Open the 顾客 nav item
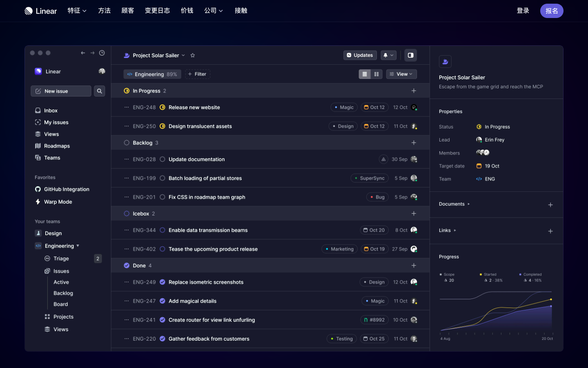Image resolution: width=588 pixels, height=368 pixels. pyautogui.click(x=128, y=11)
